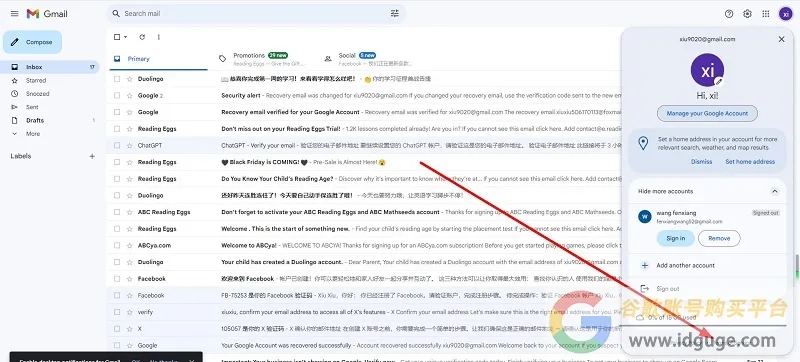Open the main menu hamburger icon

pos(14,14)
